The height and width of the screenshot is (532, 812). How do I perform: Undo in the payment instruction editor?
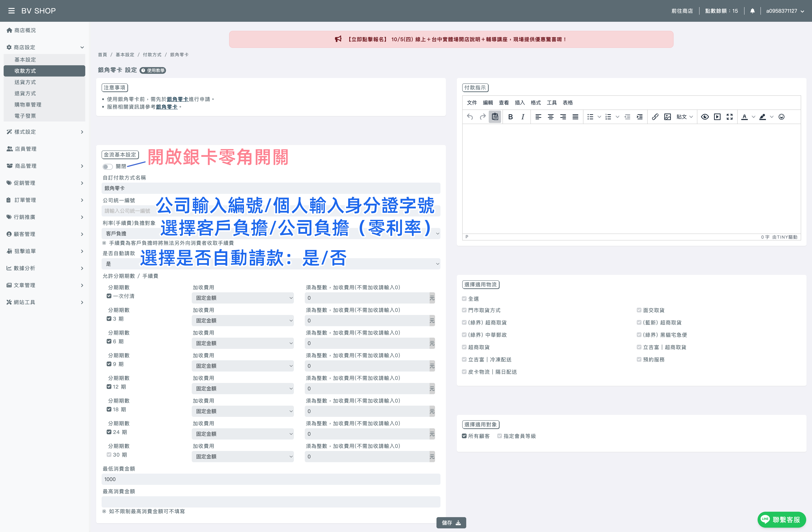[470, 117]
